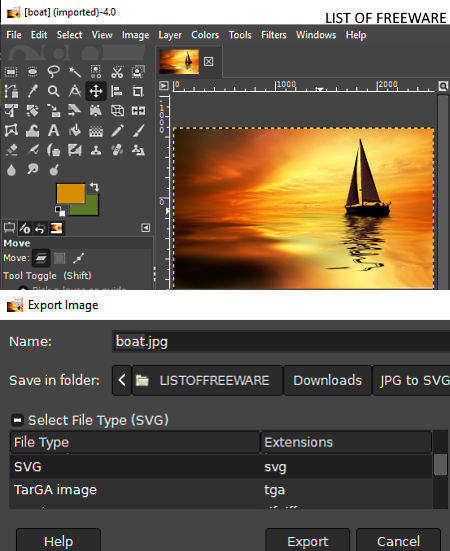
Task: Select the active Move tool
Action: click(x=96, y=92)
